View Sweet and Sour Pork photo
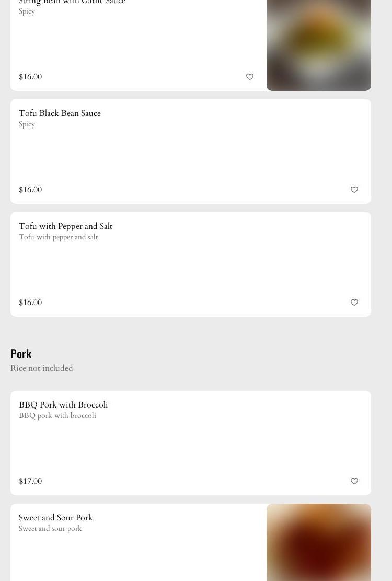Viewport: 392px width, 581px height. pos(318,543)
